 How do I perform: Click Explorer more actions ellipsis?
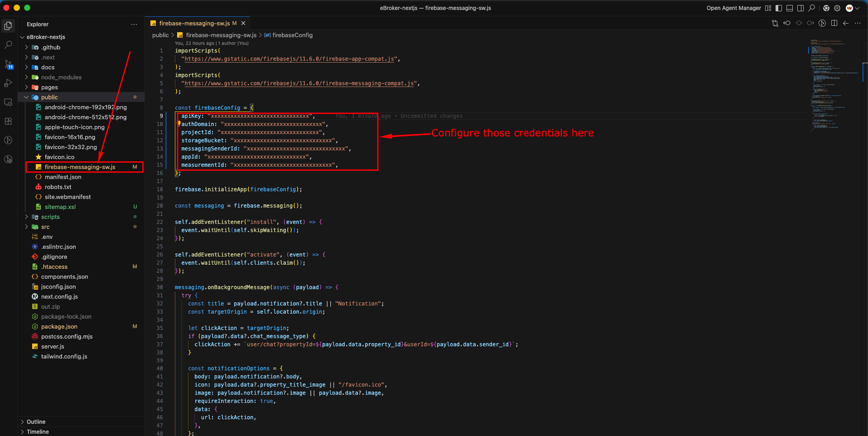[x=134, y=24]
